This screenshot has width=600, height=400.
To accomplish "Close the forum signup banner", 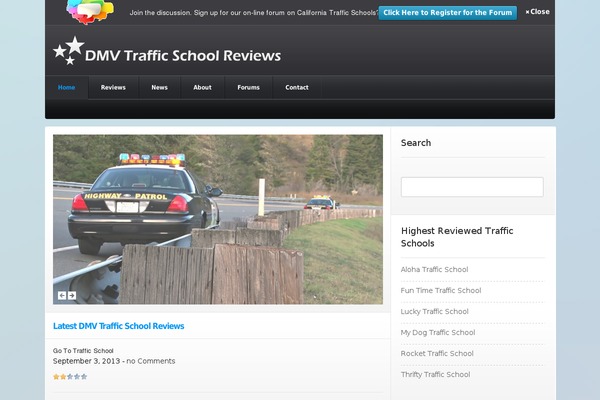I will click(x=537, y=12).
